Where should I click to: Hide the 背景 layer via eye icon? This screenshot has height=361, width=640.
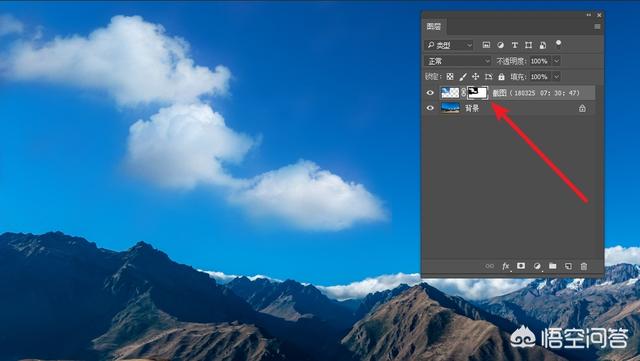[430, 108]
